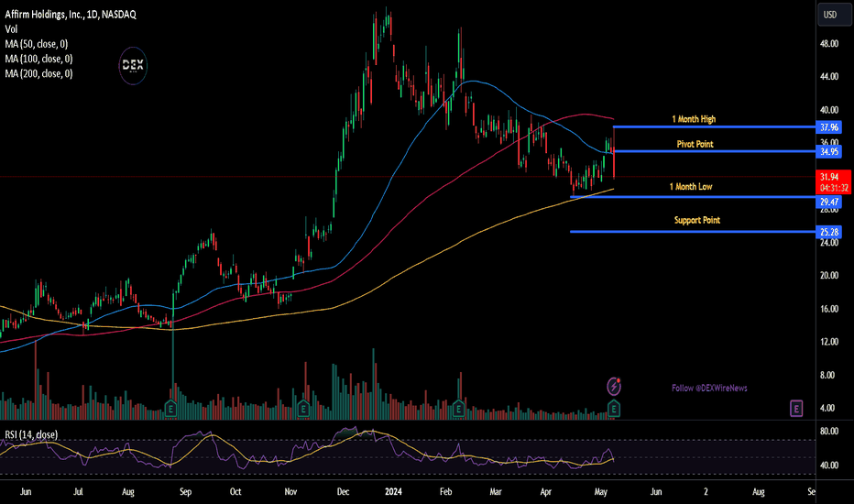Click the Dec label on time axis
This screenshot has height=504, width=854.
[x=343, y=491]
